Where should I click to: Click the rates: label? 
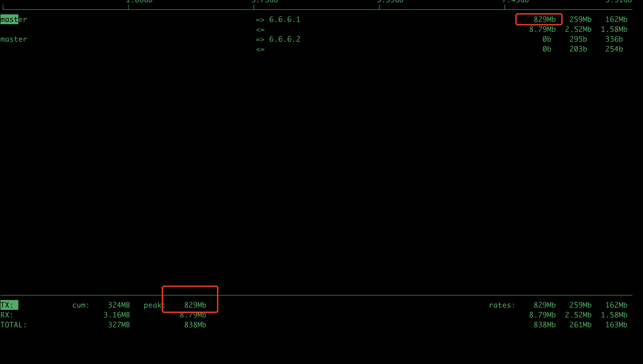[x=502, y=305]
